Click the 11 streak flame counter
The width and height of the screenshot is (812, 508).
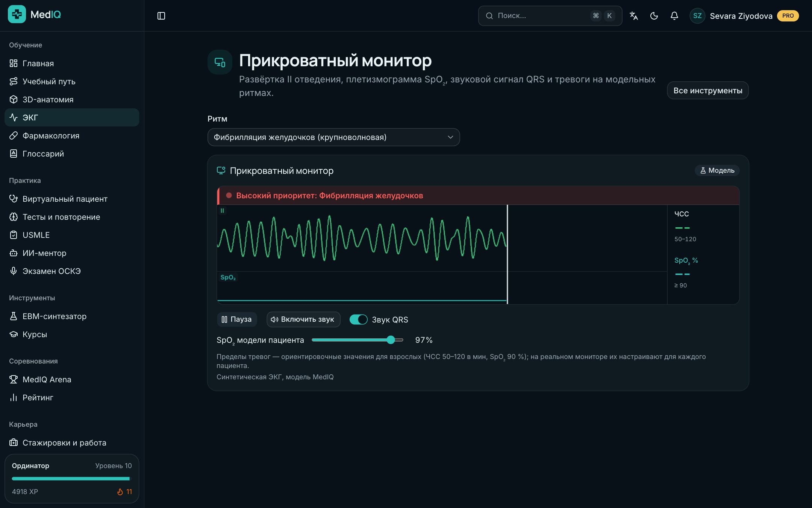pyautogui.click(x=125, y=492)
